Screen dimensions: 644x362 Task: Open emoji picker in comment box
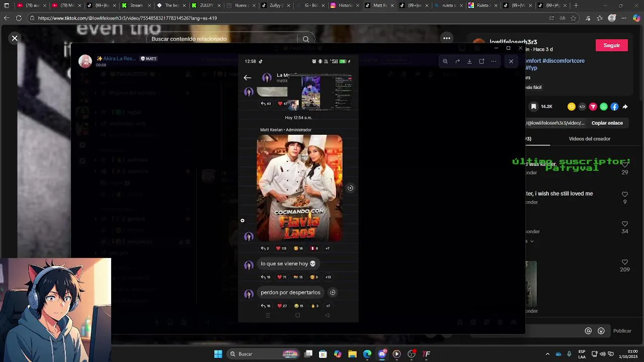[x=601, y=331]
